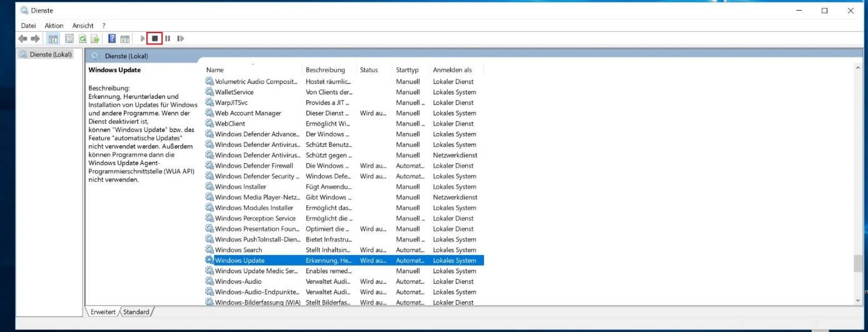Toggle the show/hide action pane icon
Image resolution: width=868 pixels, height=332 pixels.
click(x=125, y=39)
